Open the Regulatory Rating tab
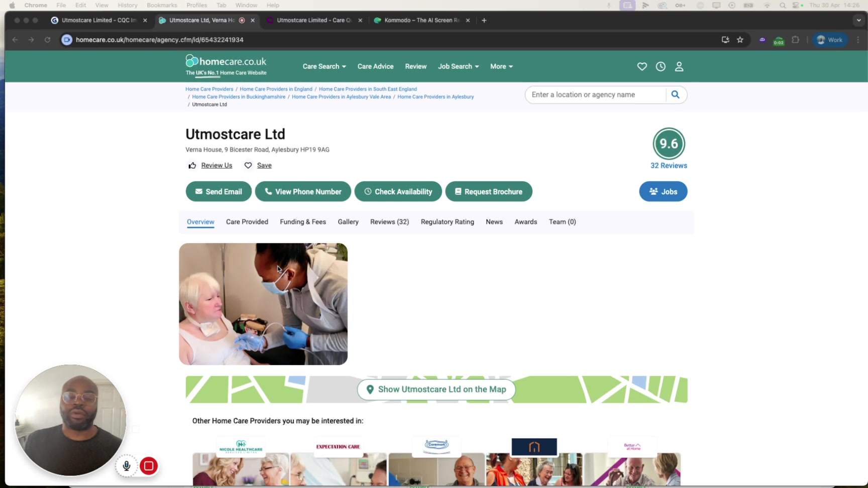868x488 pixels. [447, 222]
